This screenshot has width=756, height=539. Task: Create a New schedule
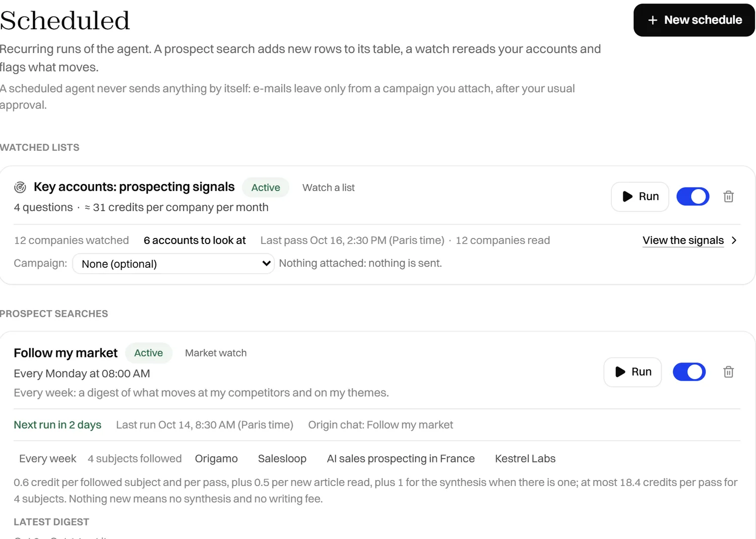(694, 20)
